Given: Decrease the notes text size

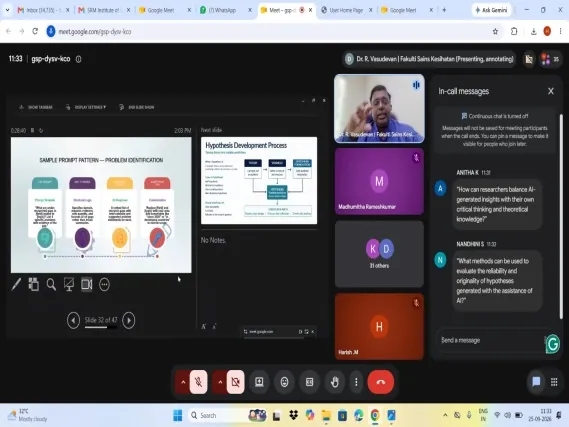Looking at the screenshot, I should pos(214,326).
